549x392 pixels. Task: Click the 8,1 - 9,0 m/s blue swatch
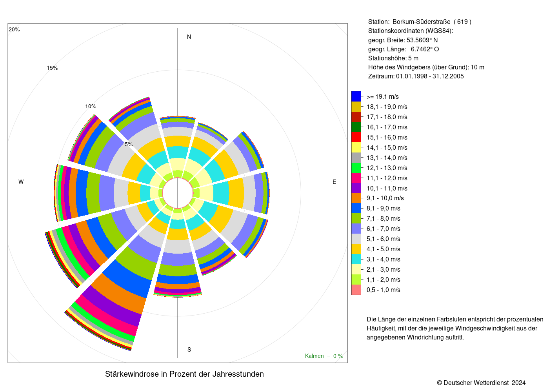pyautogui.click(x=356, y=208)
